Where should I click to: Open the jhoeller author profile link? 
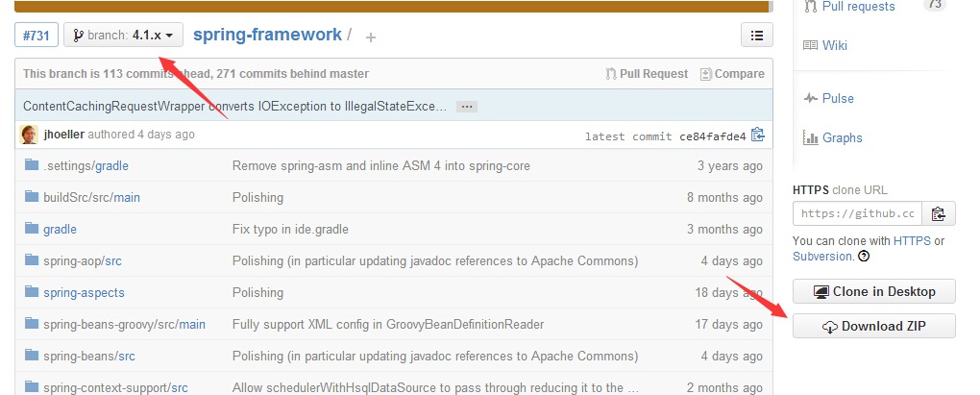[x=64, y=135]
